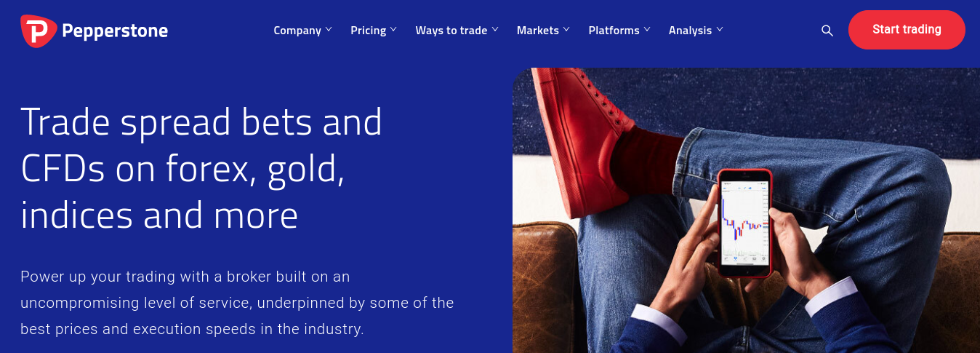This screenshot has height=353, width=980.
Task: Click the Trade spread bets and CFDs headline
Action: 201,168
